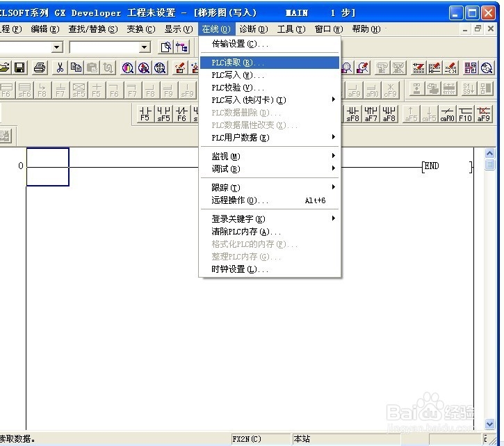The width and height of the screenshot is (504, 446).
Task: Click the monitor write mode pencil-magnifier icon
Action: tap(363, 67)
